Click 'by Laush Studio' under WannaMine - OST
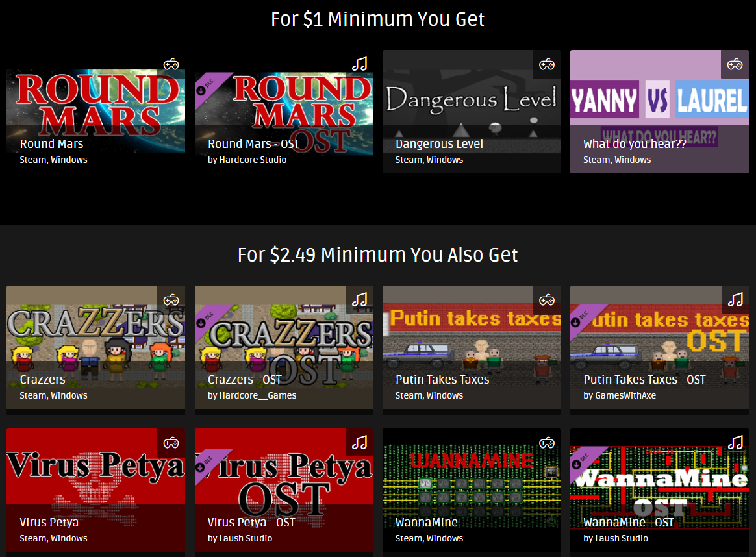The width and height of the screenshot is (756, 557). (616, 538)
